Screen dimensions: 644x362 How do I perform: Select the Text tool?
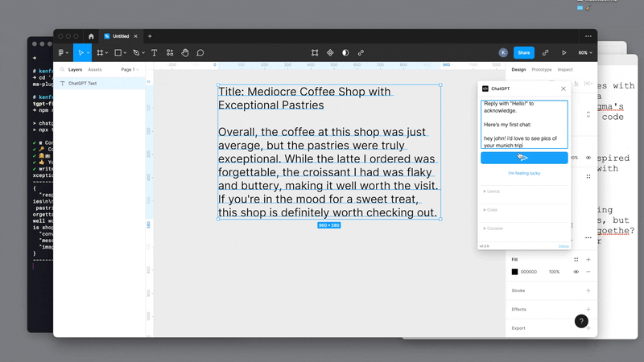point(154,52)
